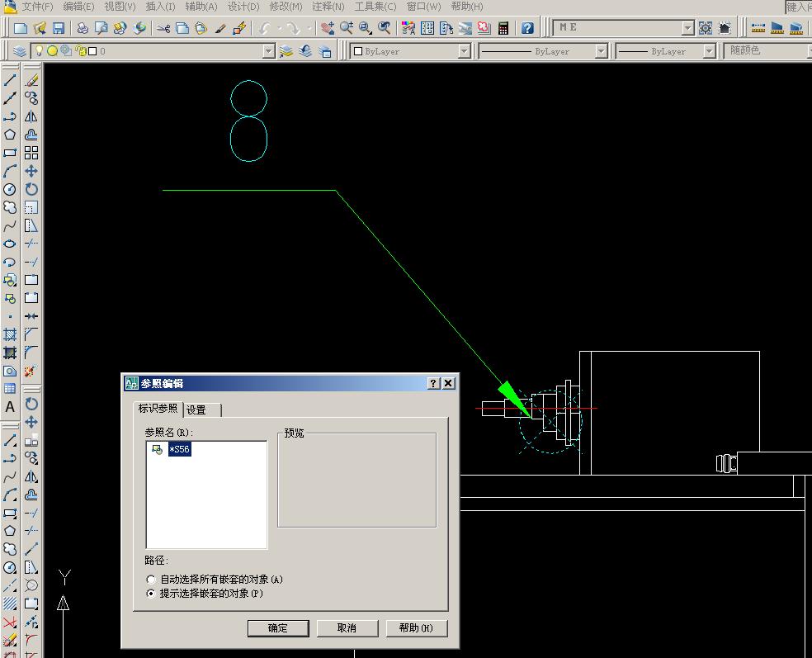This screenshot has height=658, width=812.
Task: Click the Layer Previous icon
Action: tap(305, 51)
